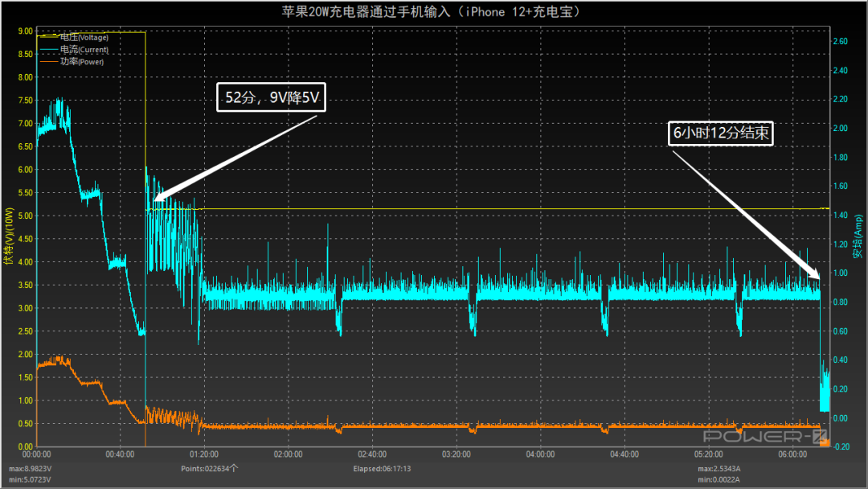
Task: Click the -0.20 tick on ampere axis
Action: (840, 447)
